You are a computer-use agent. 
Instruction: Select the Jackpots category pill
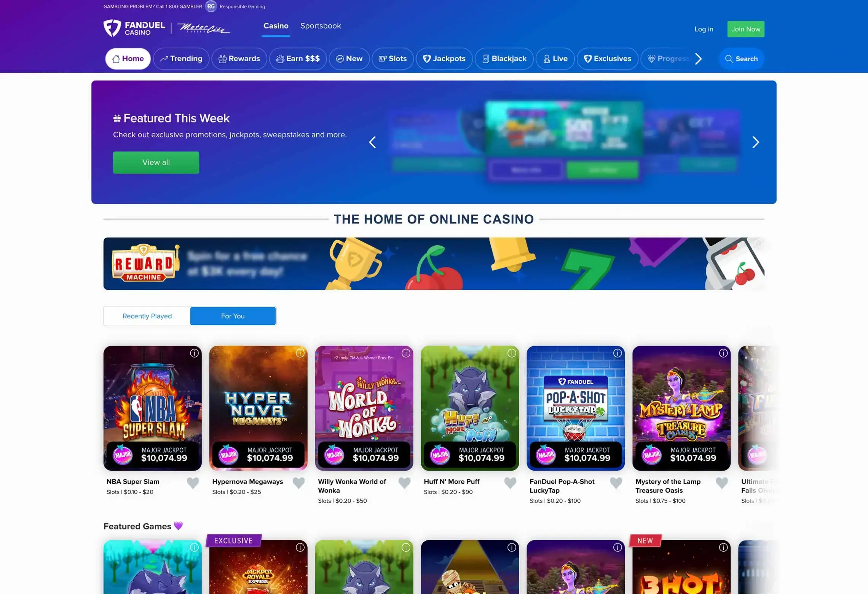tap(444, 59)
